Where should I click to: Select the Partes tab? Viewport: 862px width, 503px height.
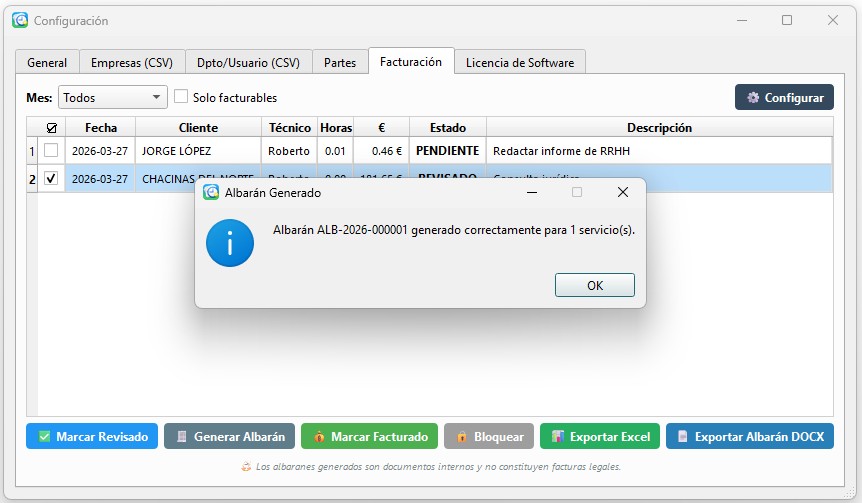[340, 62]
